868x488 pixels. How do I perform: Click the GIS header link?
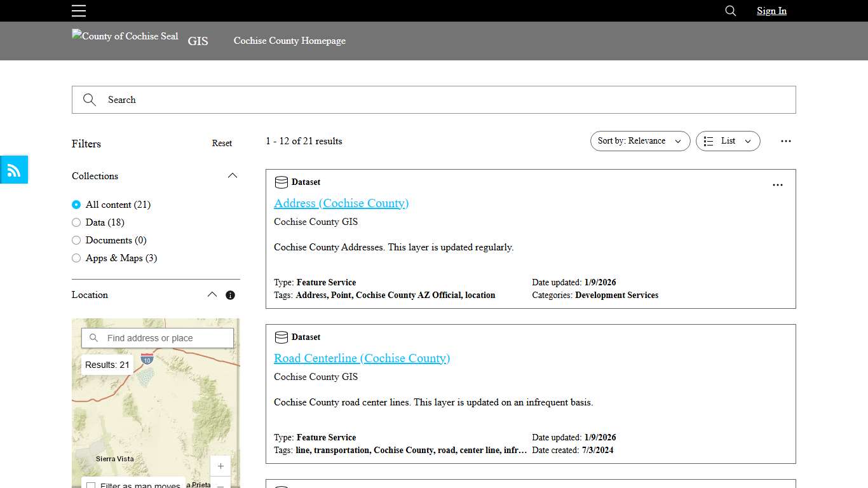pyautogui.click(x=198, y=41)
